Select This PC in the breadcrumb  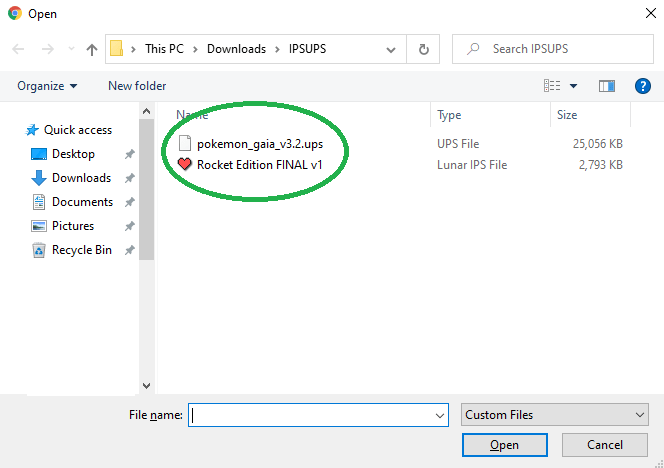(x=164, y=49)
